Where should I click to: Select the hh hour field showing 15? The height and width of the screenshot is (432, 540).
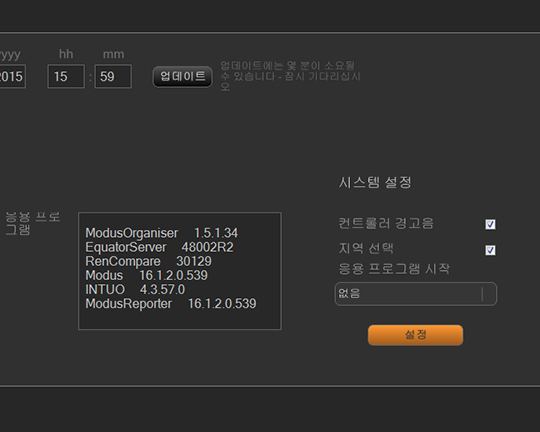(x=66, y=76)
